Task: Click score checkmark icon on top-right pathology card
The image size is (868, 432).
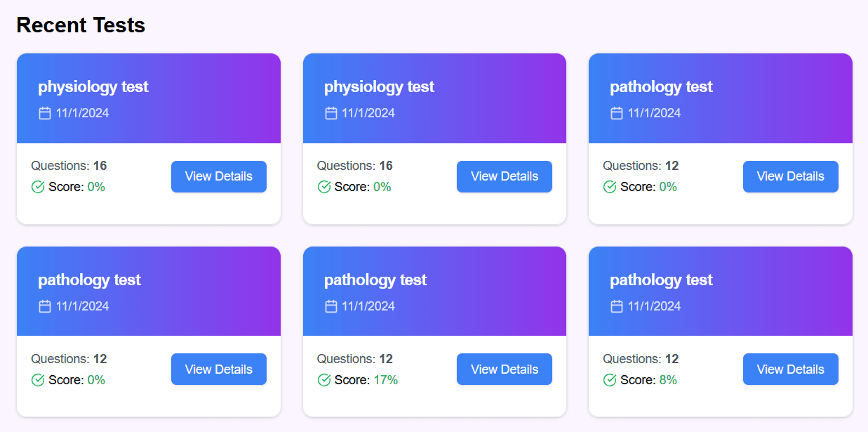Action: [610, 187]
